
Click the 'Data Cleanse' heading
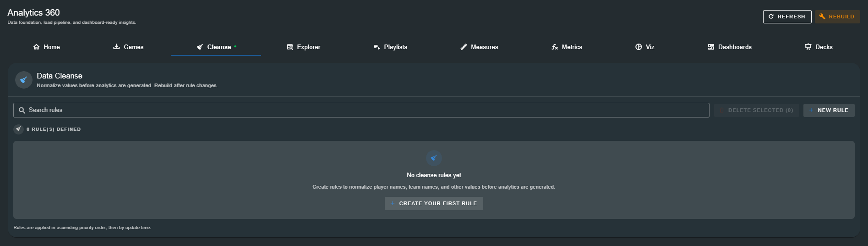tap(60, 76)
